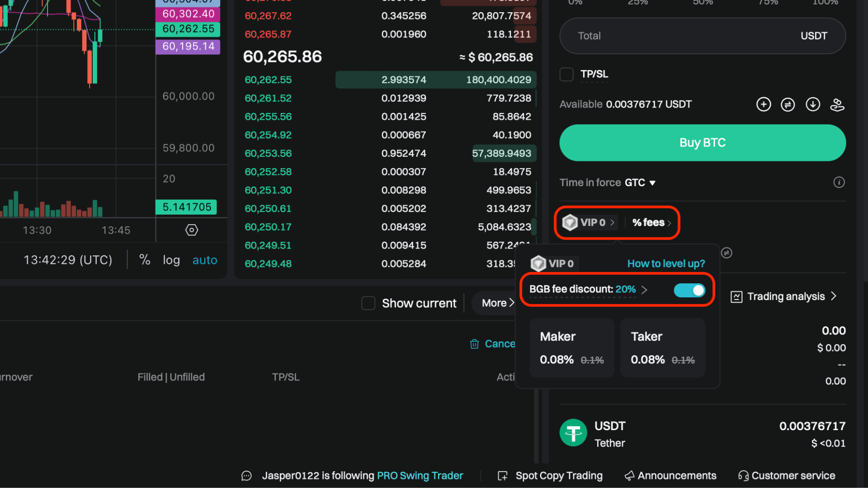868x488 pixels.
Task: Select percentage scale on the chart
Action: click(145, 259)
